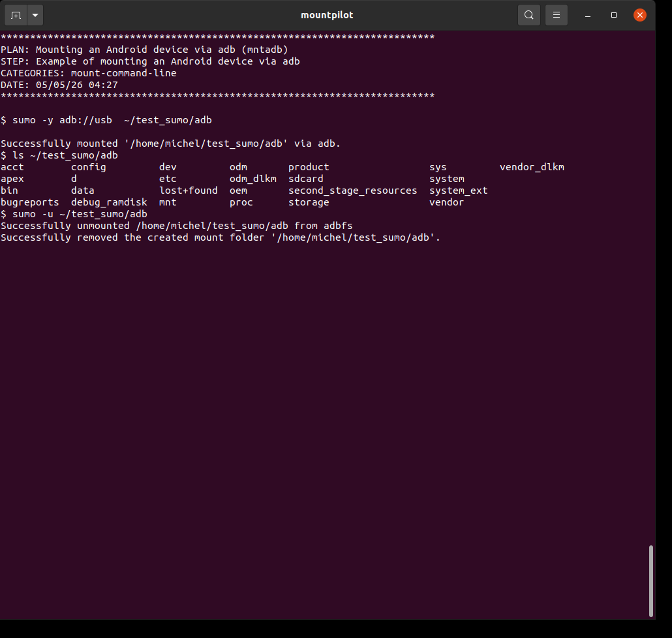
Task: Click the terminal scrollbar thumb
Action: pos(650,581)
